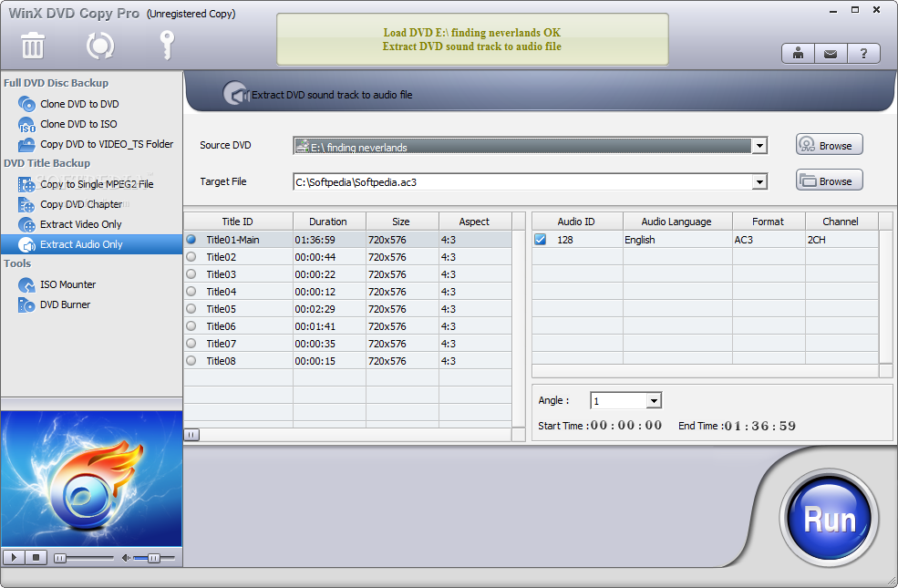Click the Copy DVD Chapter icon

26,204
